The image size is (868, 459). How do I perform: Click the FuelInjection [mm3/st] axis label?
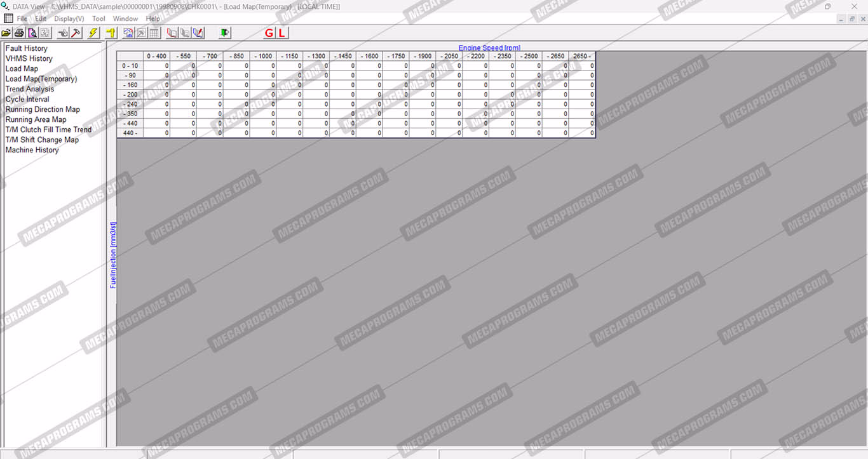[x=113, y=255]
